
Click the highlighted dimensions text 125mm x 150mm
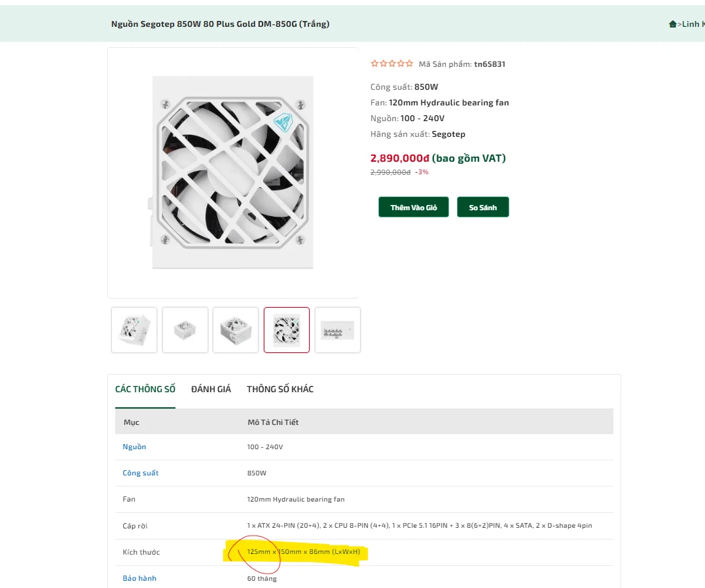(274, 551)
